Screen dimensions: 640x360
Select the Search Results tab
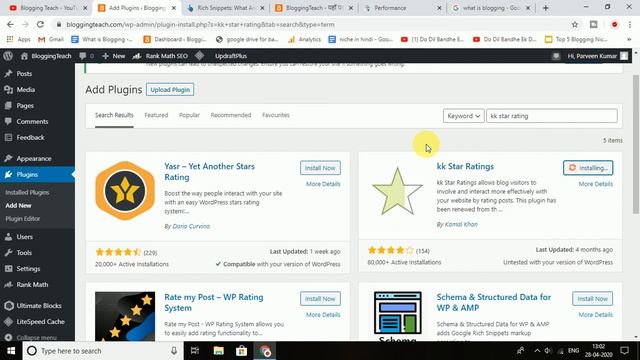pyautogui.click(x=114, y=116)
